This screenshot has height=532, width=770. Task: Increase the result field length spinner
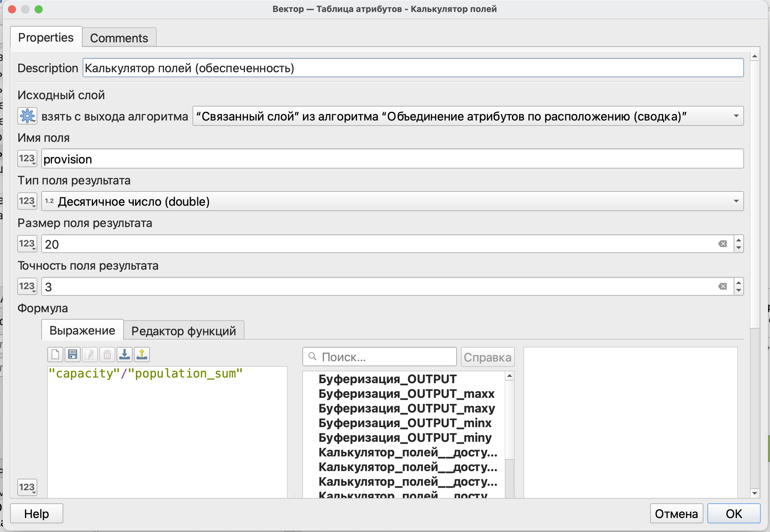[x=739, y=240]
